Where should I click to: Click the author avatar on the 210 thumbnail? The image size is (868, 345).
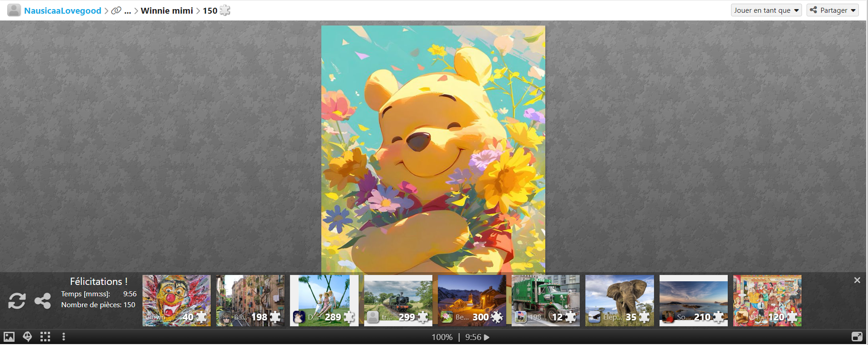pos(668,317)
